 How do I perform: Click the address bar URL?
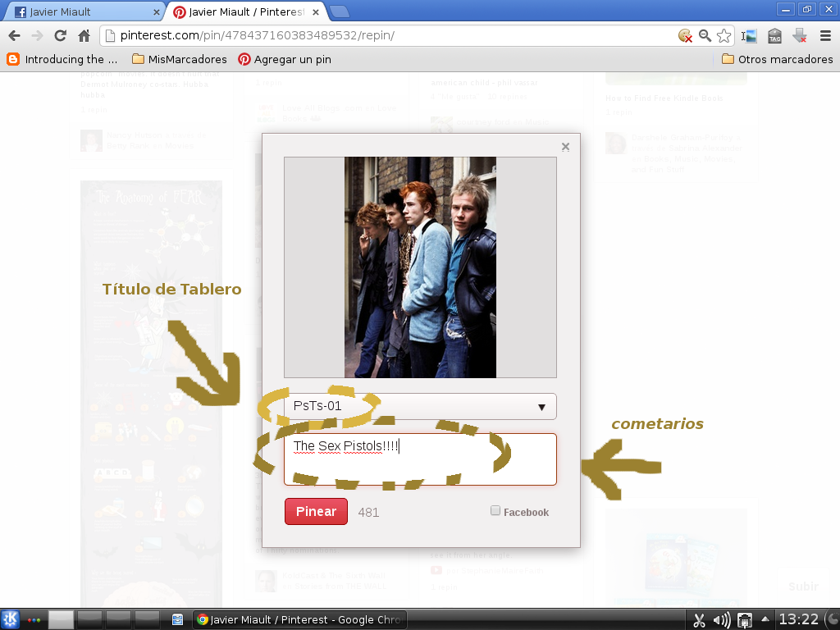[257, 35]
